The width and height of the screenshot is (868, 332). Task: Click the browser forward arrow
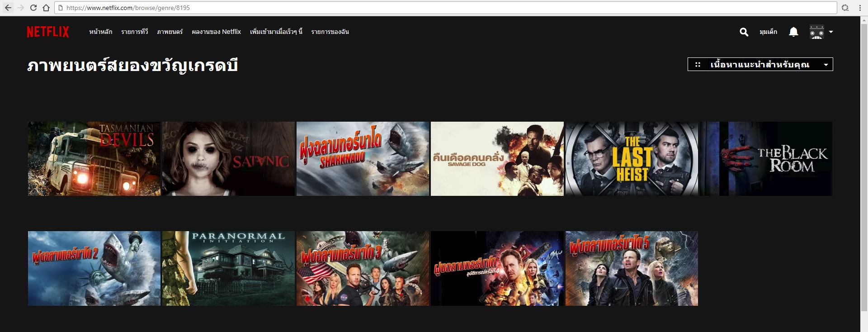[21, 8]
